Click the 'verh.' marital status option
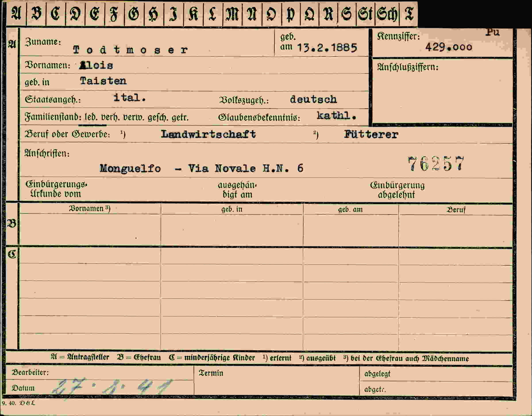 (x=110, y=117)
